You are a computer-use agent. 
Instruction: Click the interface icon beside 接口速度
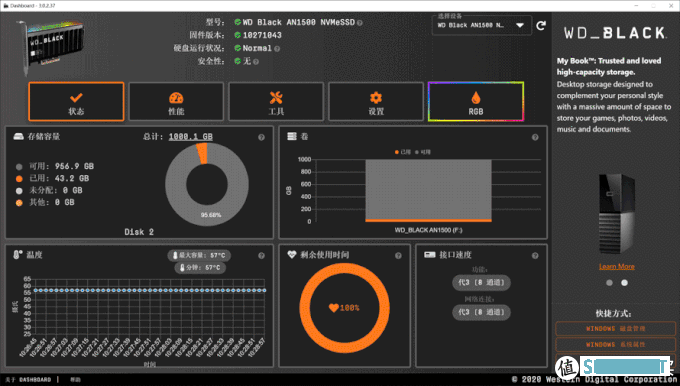[x=429, y=255]
